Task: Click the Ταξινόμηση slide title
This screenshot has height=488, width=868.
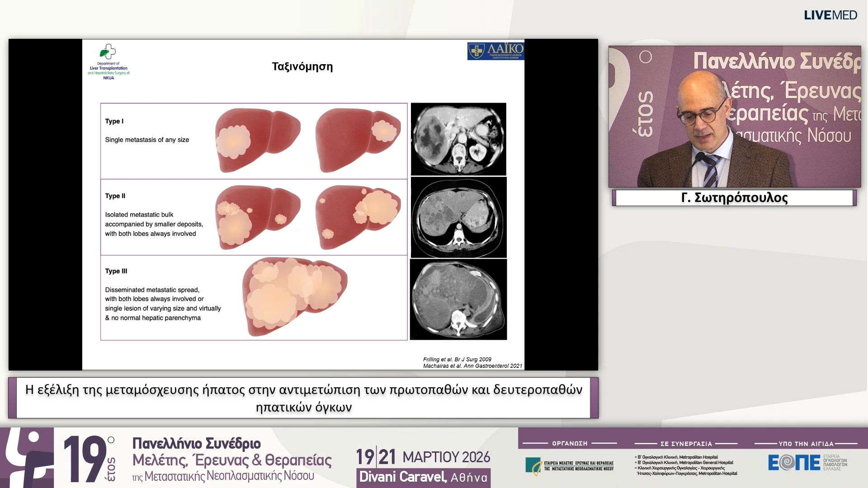Action: (x=302, y=66)
